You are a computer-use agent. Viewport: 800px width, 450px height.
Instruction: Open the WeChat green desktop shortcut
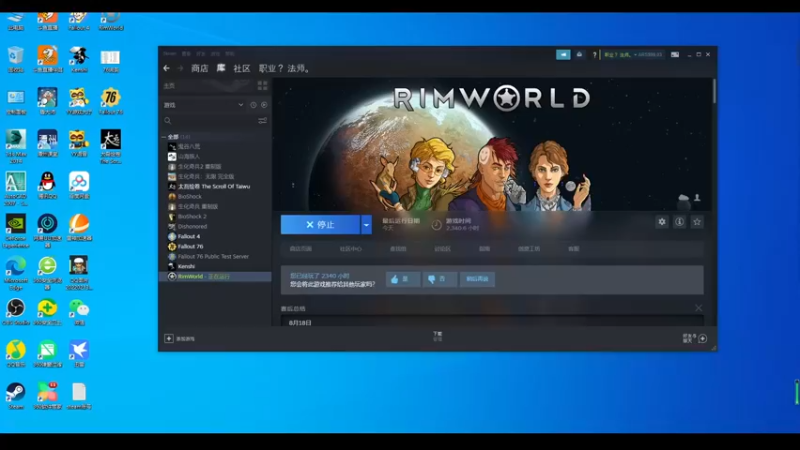(79, 312)
